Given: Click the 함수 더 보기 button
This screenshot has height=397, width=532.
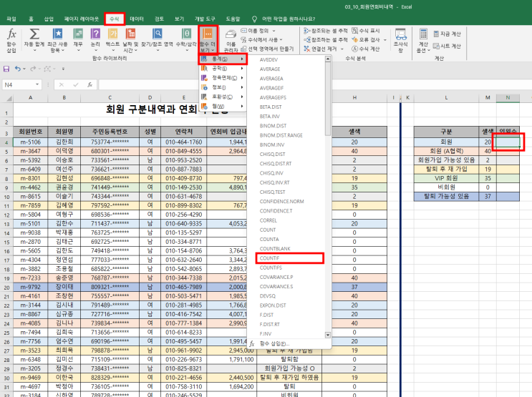Looking at the screenshot, I should 208,39.
